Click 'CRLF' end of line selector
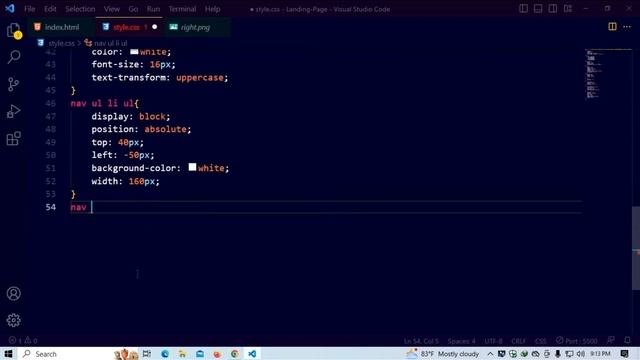Screen dimensions: 640x360 click(x=518, y=341)
